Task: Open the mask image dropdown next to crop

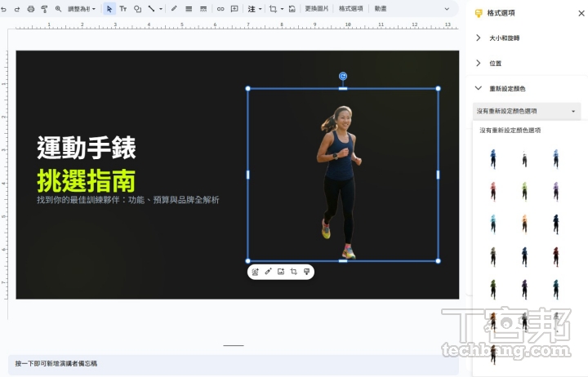Action: click(x=282, y=9)
